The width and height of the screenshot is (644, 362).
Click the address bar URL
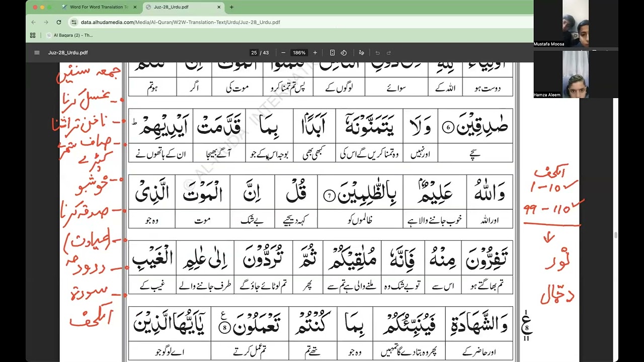(x=181, y=22)
